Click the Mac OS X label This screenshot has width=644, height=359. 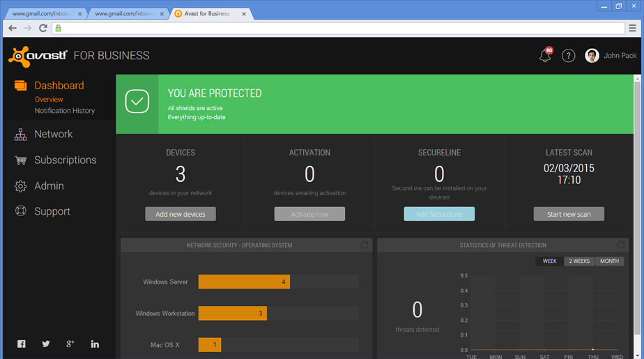tap(165, 345)
